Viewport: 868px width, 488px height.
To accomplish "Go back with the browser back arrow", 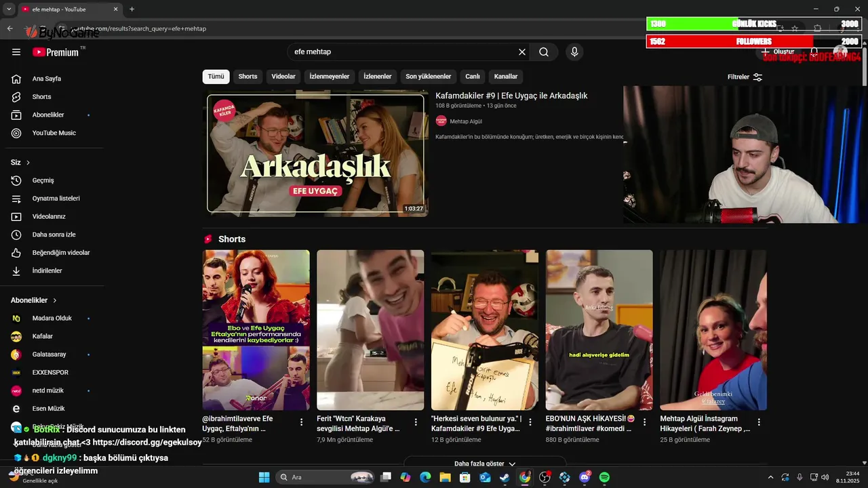I will [9, 28].
